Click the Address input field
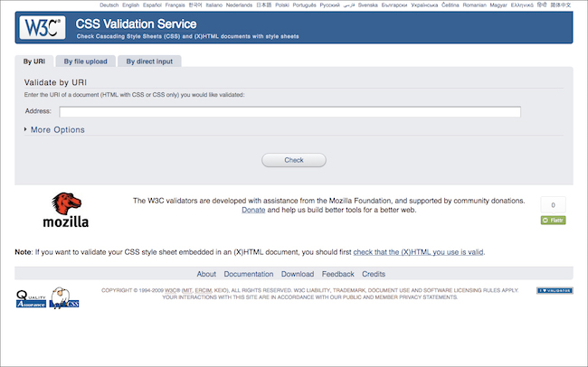This screenshot has height=367, width=588. point(289,112)
